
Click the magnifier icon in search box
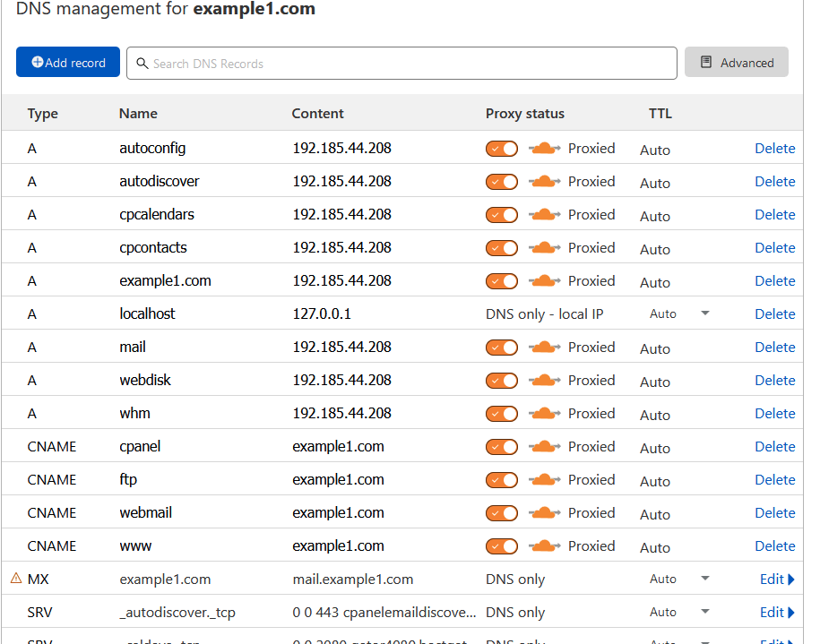(142, 64)
